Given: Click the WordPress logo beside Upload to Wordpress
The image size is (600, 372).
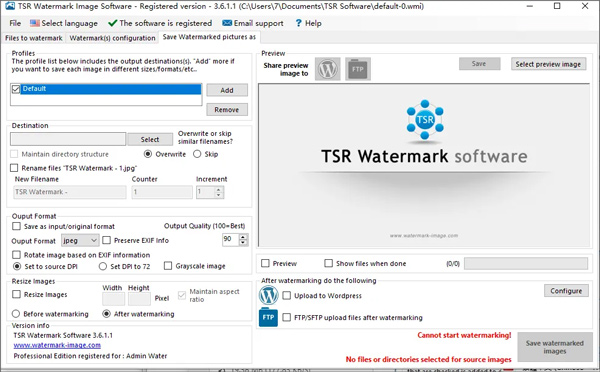Looking at the screenshot, I should point(269,295).
